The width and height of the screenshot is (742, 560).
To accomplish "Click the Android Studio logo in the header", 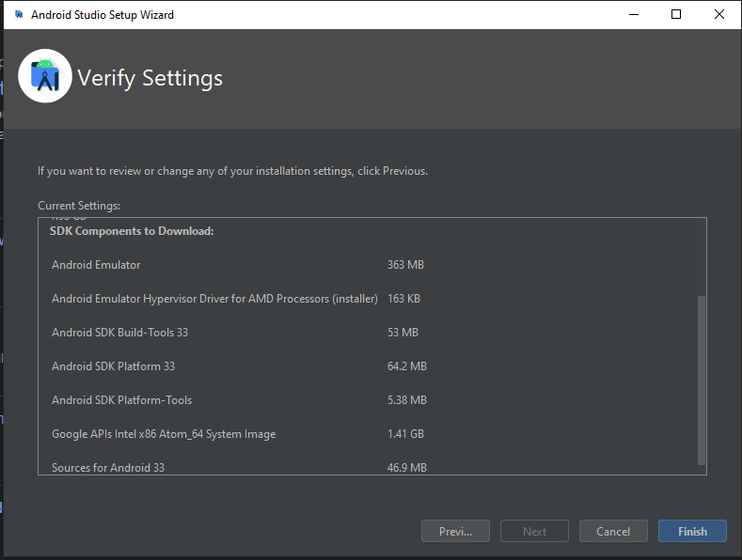I will (x=45, y=76).
